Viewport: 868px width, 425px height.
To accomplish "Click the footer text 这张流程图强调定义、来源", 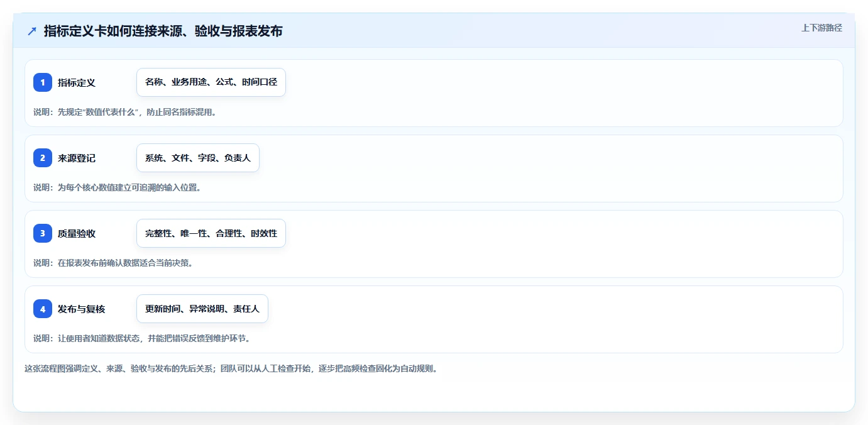I will [231, 368].
